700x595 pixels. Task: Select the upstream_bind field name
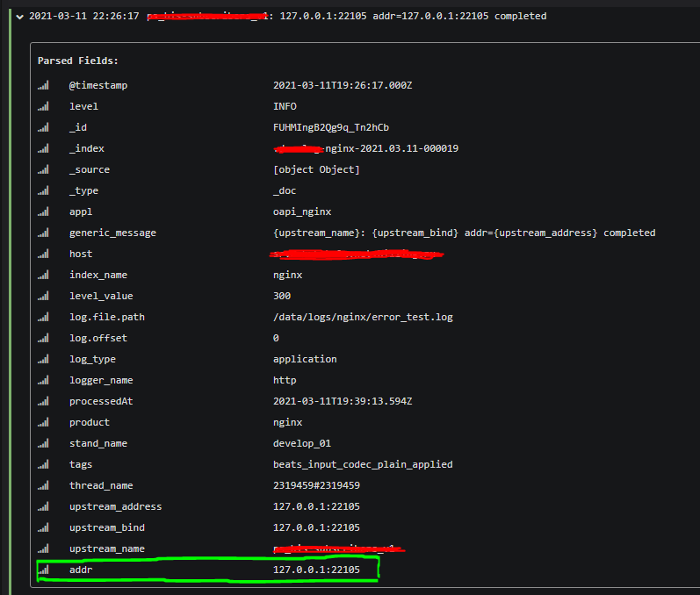[x=107, y=527]
